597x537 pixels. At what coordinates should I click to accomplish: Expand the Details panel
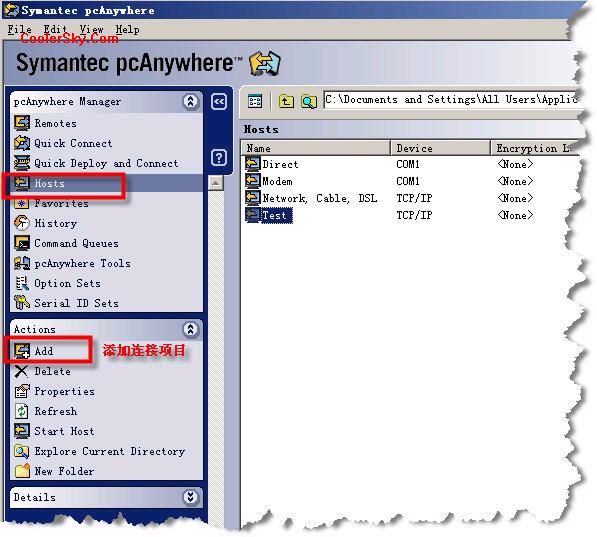coord(190,497)
